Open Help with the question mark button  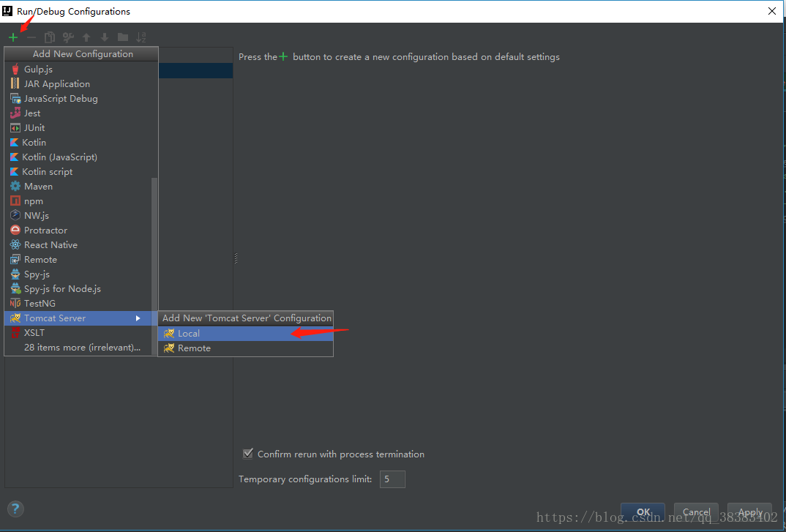(15, 509)
